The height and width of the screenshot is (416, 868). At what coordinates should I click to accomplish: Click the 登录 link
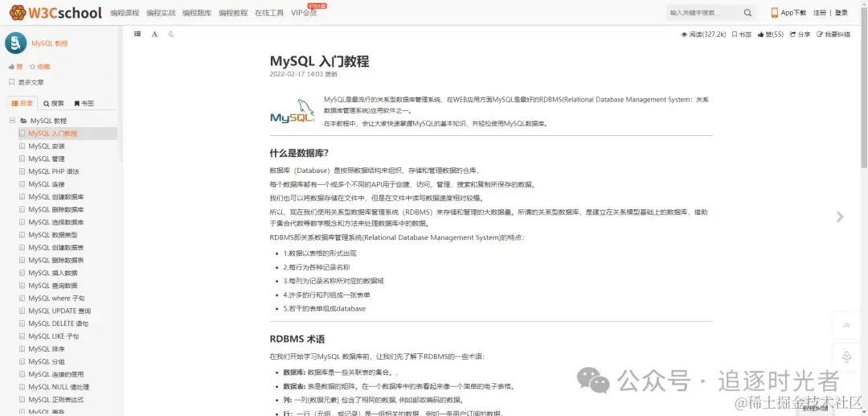841,13
